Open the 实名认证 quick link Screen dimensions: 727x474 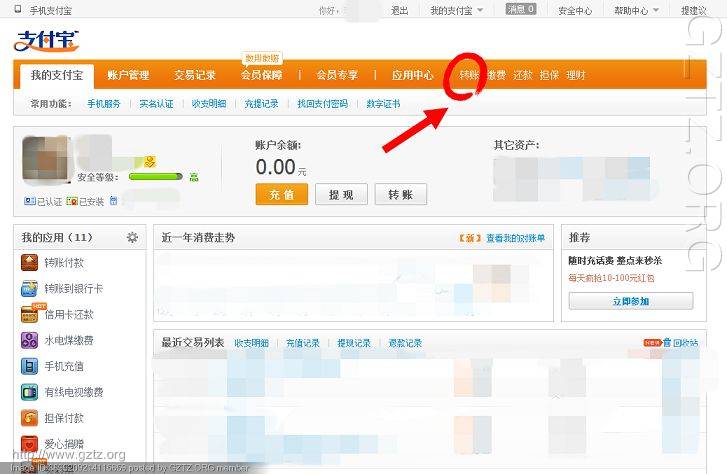click(156, 104)
